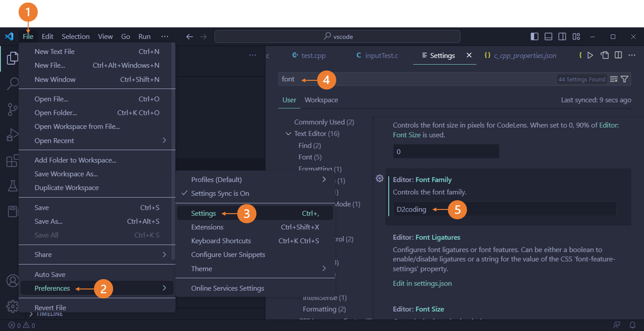The width and height of the screenshot is (644, 331).
Task: Close the Settings tab
Action: coord(469,55)
